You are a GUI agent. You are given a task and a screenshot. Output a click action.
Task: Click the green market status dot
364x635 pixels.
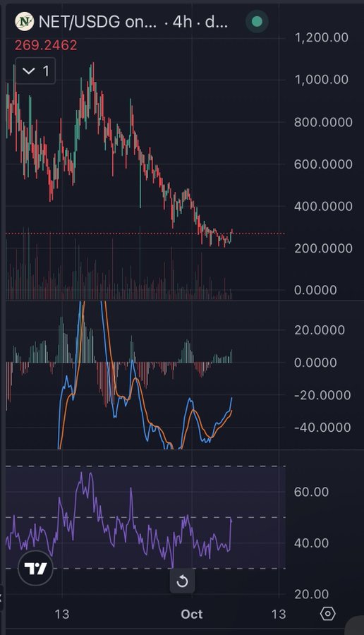[x=257, y=21]
